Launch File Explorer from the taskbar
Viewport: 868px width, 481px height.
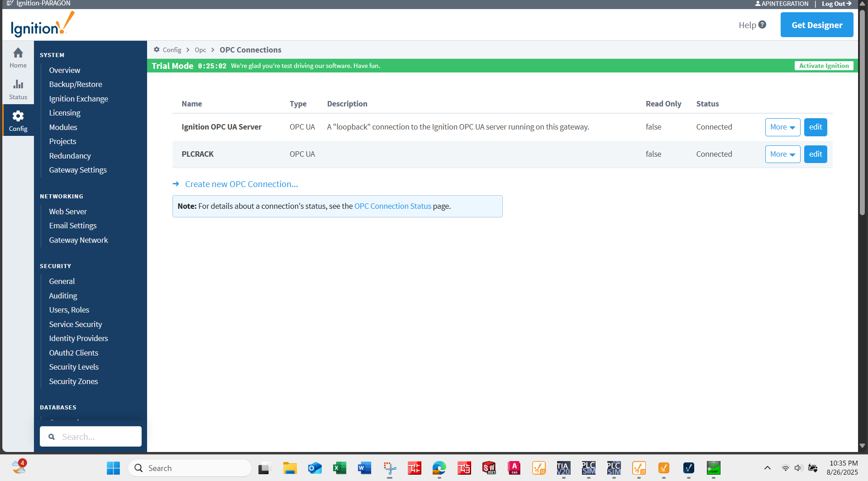tap(290, 468)
